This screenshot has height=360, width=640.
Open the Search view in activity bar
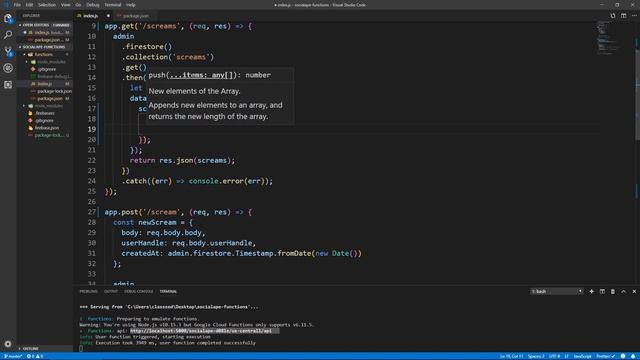(x=8, y=35)
